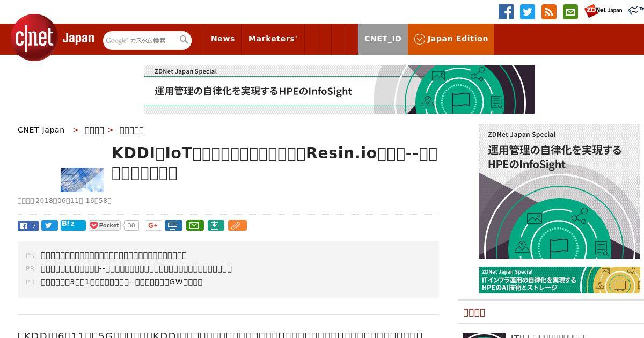Expand the Japan Edition dropdown
Screen dimensions: 644x338
pos(451,39)
